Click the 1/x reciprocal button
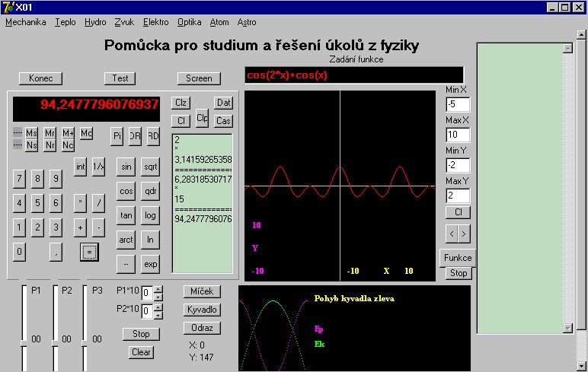588x372 pixels. pyautogui.click(x=98, y=167)
